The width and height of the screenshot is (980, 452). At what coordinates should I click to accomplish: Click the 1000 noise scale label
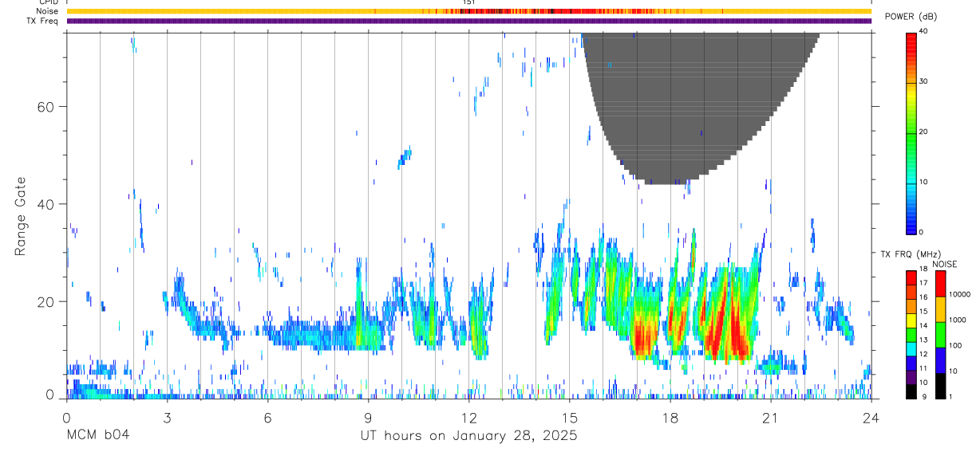956,320
